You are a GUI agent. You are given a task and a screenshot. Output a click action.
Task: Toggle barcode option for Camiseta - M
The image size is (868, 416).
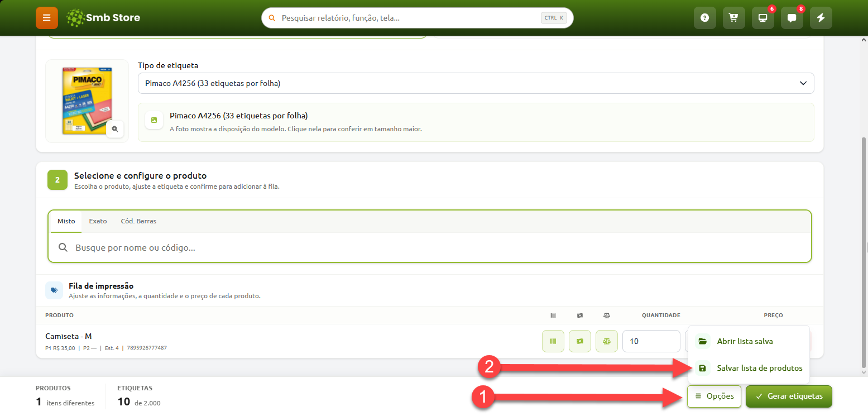pos(553,341)
